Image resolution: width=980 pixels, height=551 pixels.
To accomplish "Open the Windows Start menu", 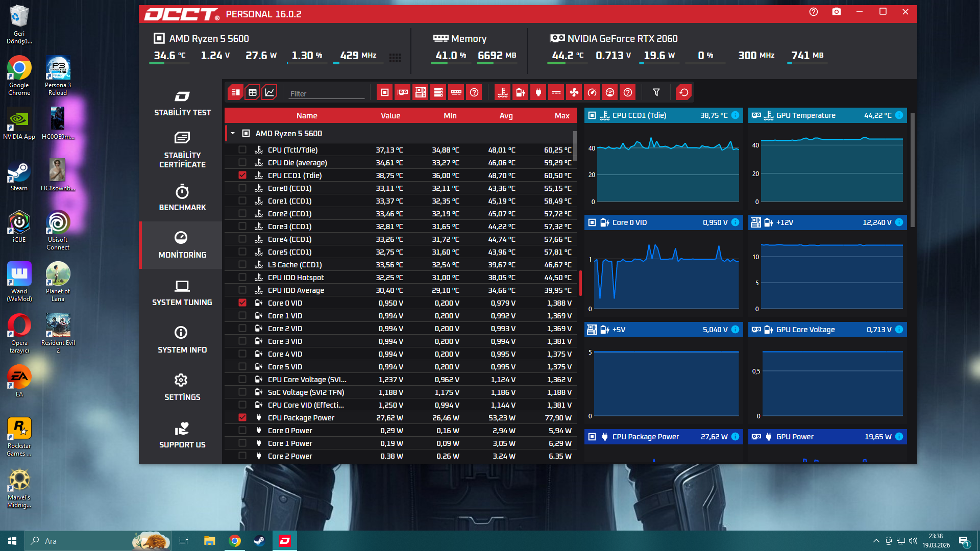I will point(12,541).
